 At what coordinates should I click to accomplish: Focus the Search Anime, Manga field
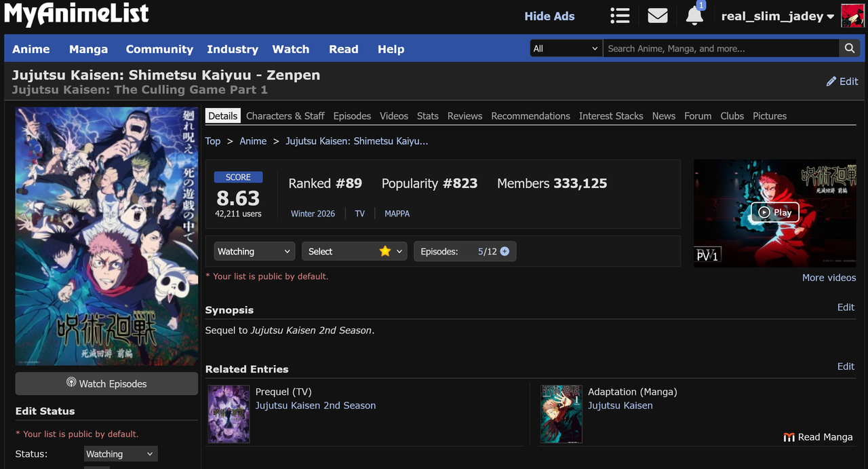721,48
